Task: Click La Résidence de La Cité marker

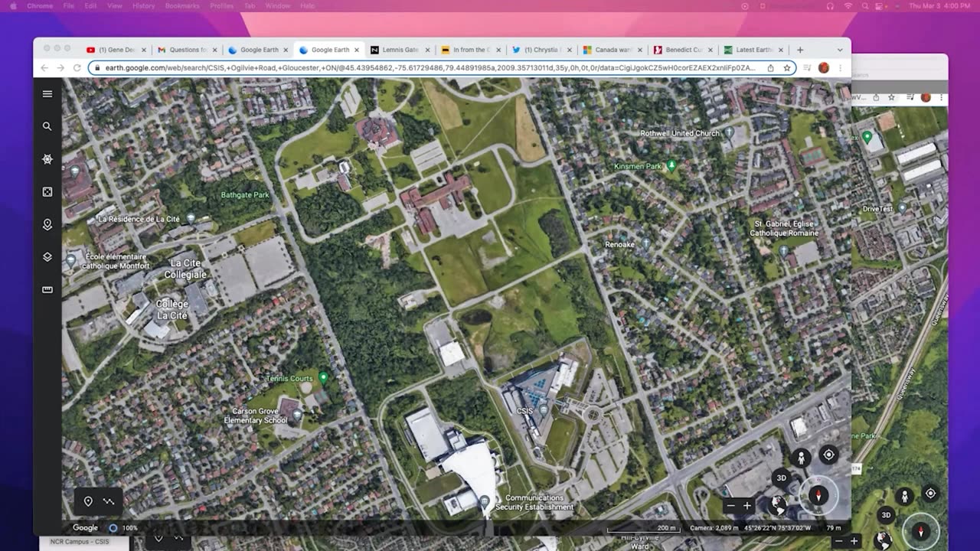Action: [x=191, y=219]
